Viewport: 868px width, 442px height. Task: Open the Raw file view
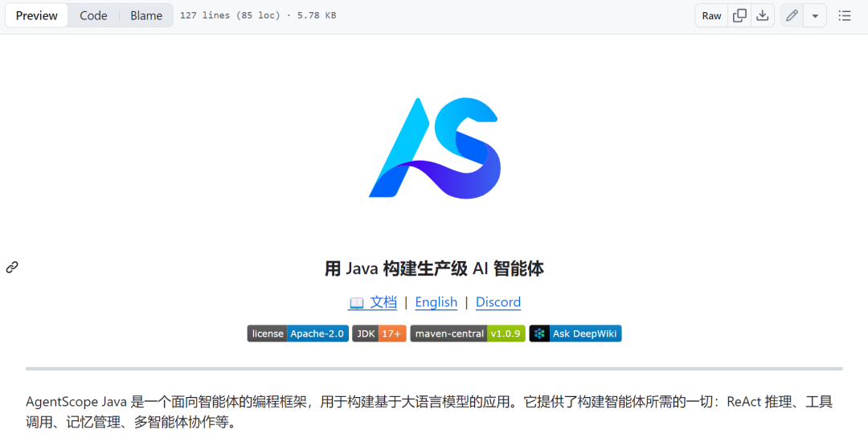711,15
